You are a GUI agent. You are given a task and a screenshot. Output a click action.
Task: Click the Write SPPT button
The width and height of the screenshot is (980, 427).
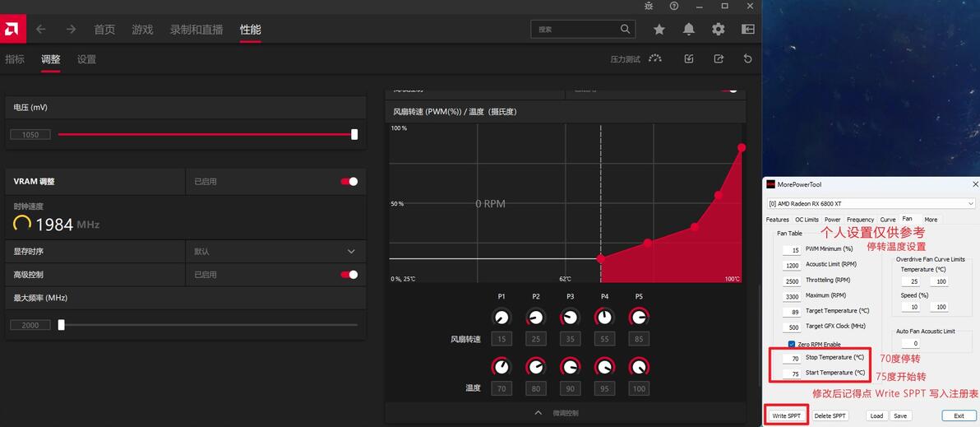click(x=786, y=415)
